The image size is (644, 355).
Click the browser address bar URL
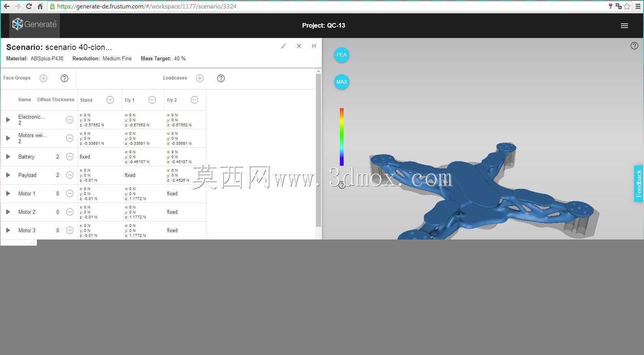147,7
